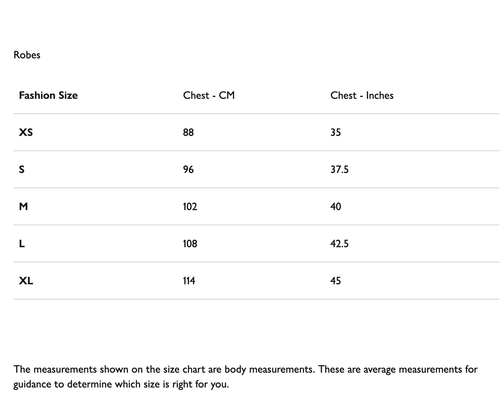Click the 42.5 inches chest value
Image resolution: width=500 pixels, height=400 pixels.
tap(339, 244)
